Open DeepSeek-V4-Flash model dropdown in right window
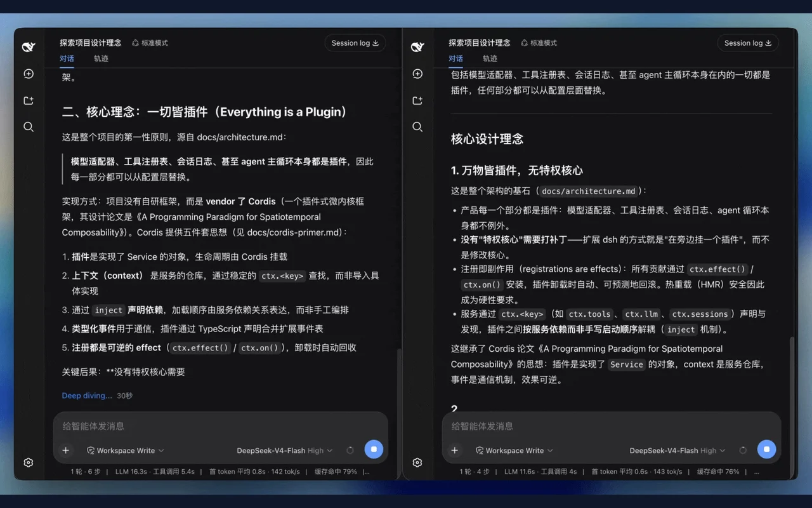Screen dimensions: 812x508 [x=678, y=450]
